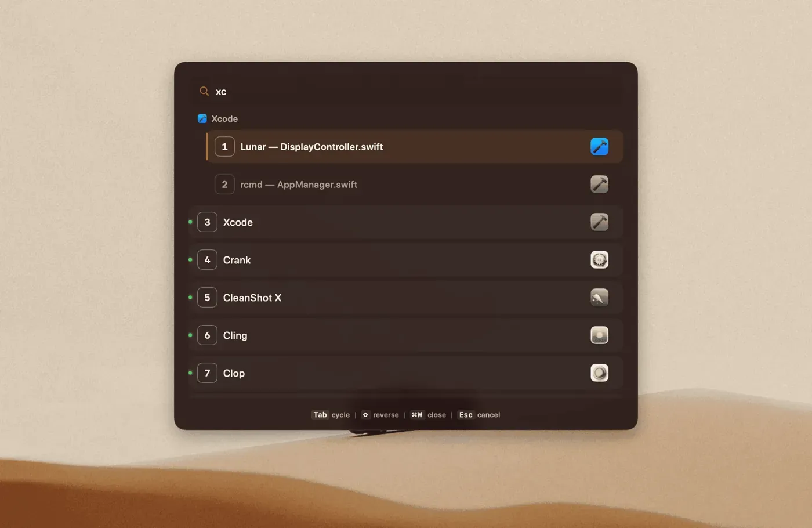Click the green running dot beside Clop
Image resolution: width=812 pixels, height=528 pixels.
tap(190, 373)
